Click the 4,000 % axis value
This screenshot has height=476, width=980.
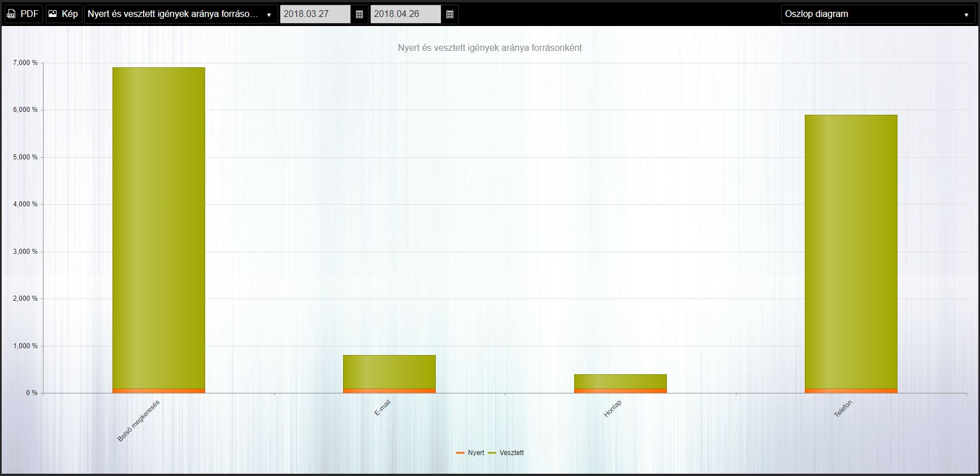(25, 204)
